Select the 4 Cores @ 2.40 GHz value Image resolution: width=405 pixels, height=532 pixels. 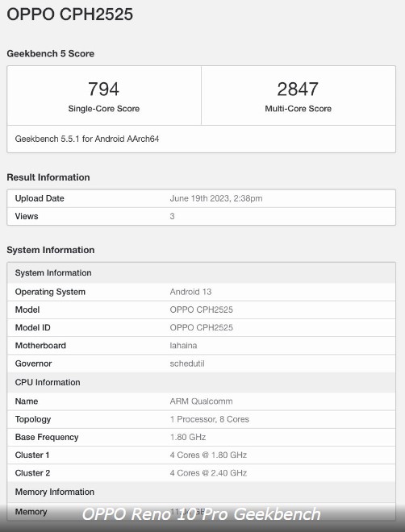tap(208, 473)
